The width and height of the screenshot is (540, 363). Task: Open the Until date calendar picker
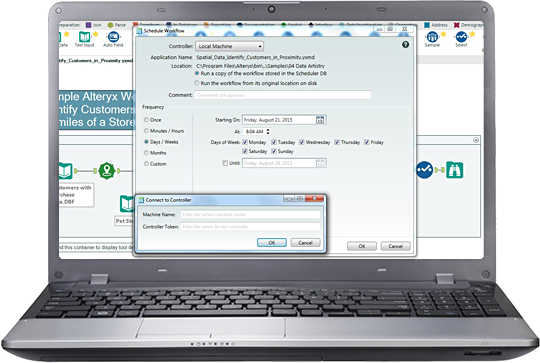coord(320,163)
